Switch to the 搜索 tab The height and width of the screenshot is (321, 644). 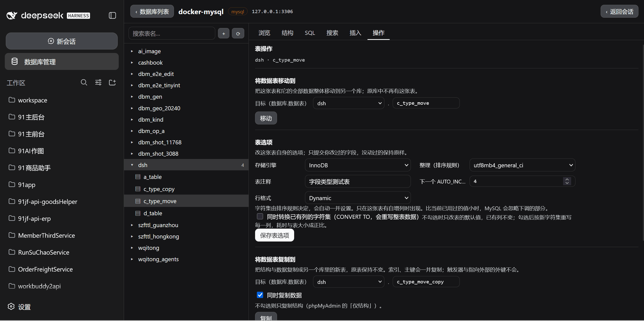[x=332, y=33]
